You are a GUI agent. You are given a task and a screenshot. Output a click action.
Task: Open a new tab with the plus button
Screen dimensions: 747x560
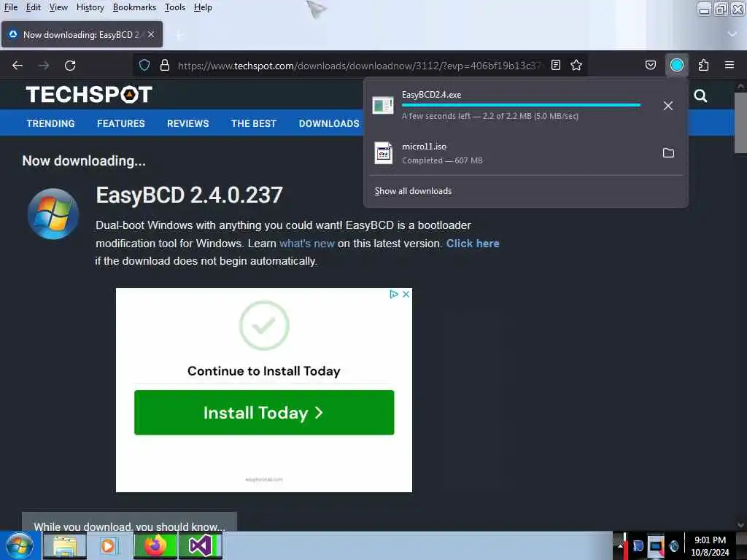[x=179, y=35]
